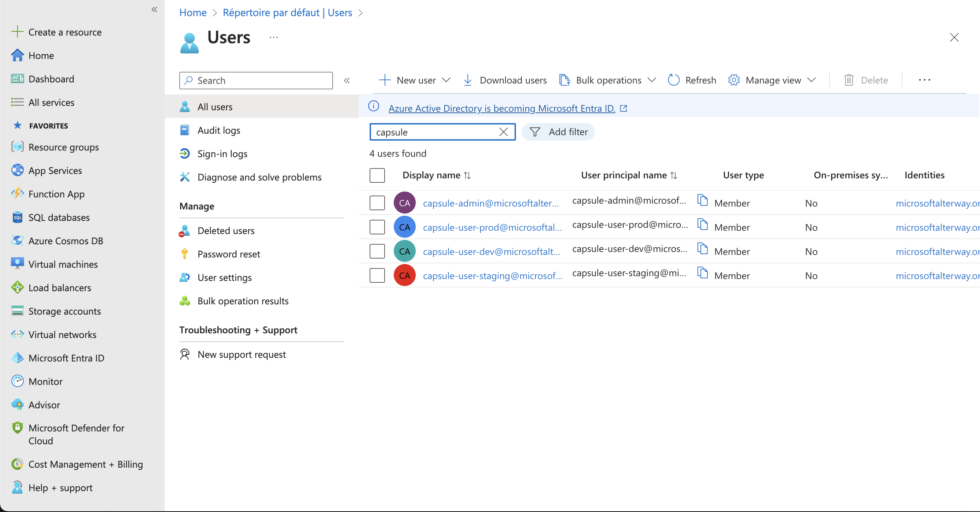Click the Add filter button
Screen dimensions: 980x512
tap(558, 132)
